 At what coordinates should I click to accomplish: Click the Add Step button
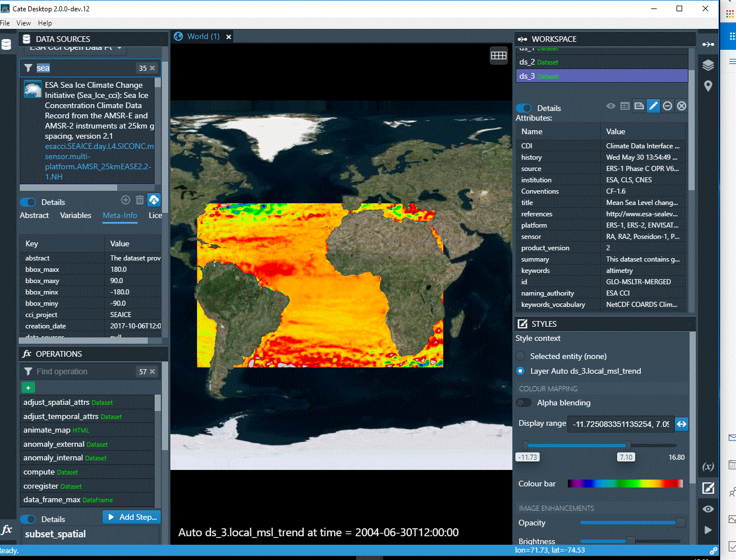click(131, 516)
